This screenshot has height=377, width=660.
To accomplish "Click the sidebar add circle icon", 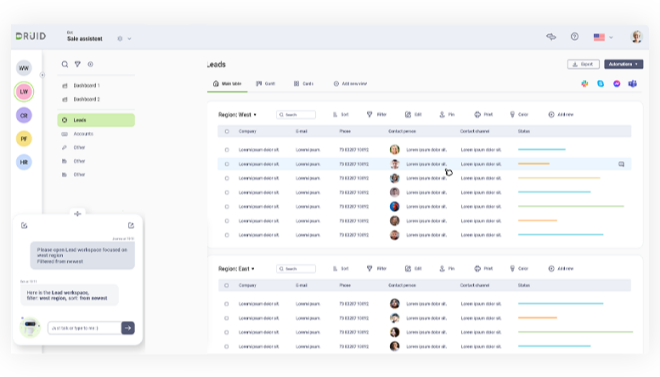I will pyautogui.click(x=90, y=64).
